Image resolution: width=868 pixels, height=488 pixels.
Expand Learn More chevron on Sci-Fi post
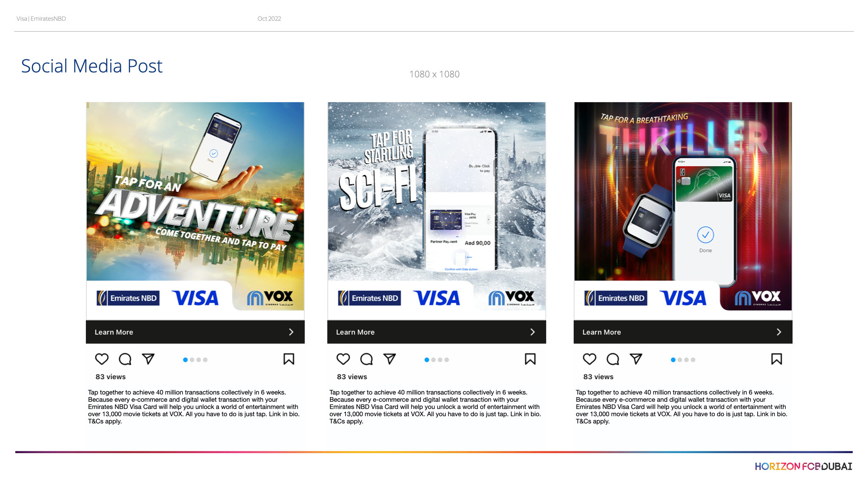(533, 332)
